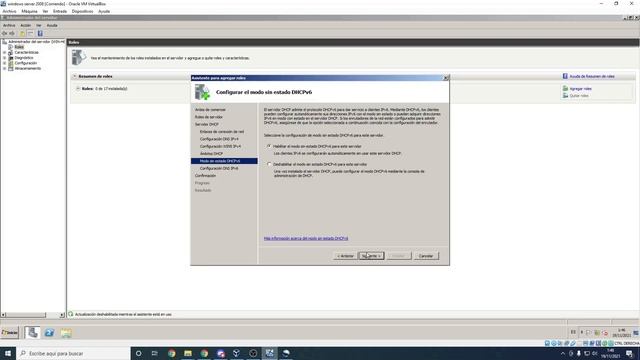Go to the Roles de servidor wizard step

[209, 117]
